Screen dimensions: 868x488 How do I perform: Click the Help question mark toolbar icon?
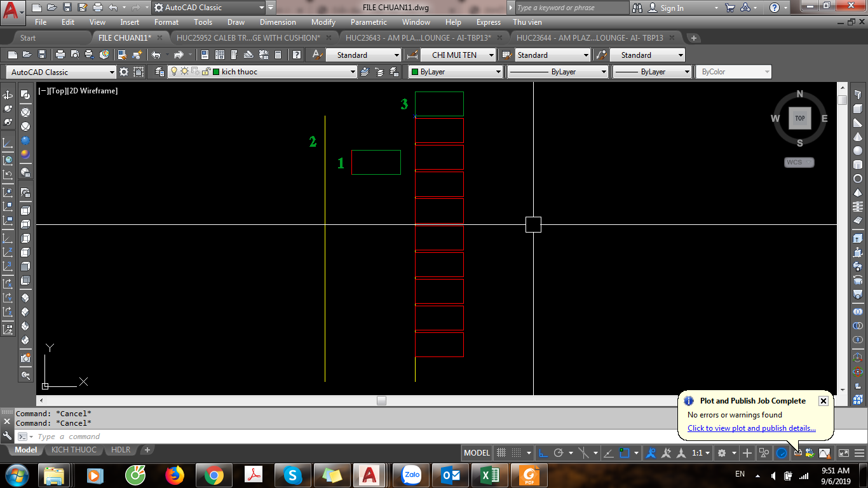coord(296,55)
